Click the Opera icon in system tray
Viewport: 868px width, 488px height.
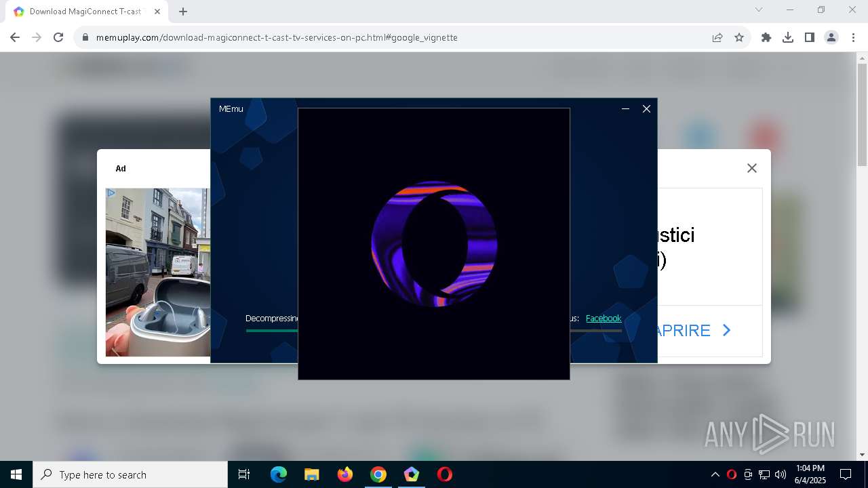(x=732, y=474)
